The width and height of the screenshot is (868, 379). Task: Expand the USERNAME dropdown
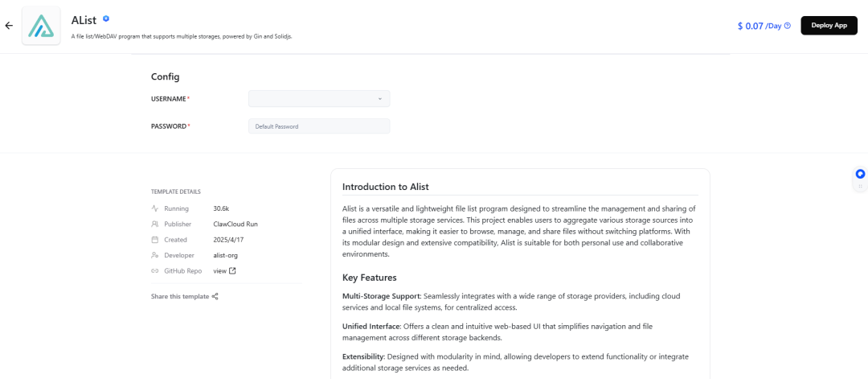(319, 99)
